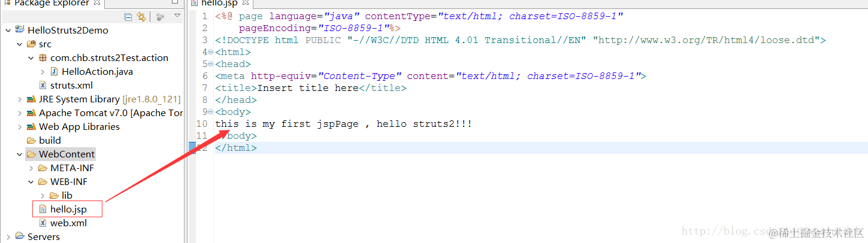Expand the HelloAction.java node
Screen dimensions: 868x243
click(x=42, y=71)
